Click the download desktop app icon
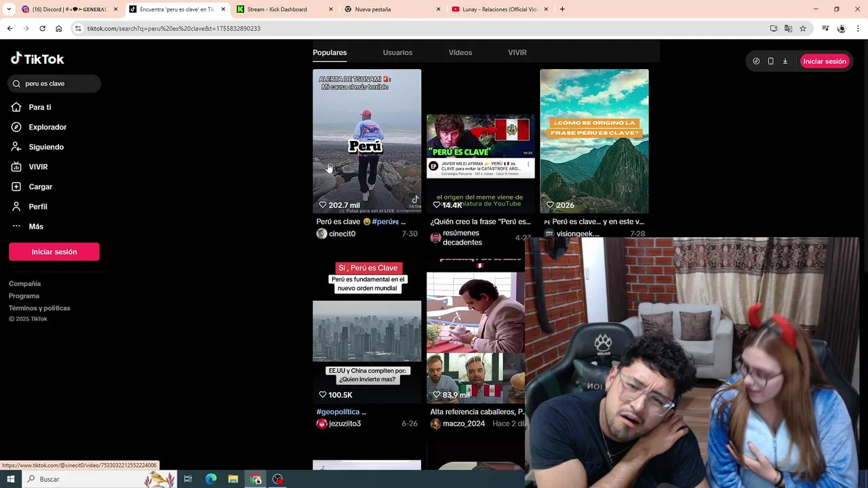The width and height of the screenshot is (868, 488). click(x=785, y=61)
